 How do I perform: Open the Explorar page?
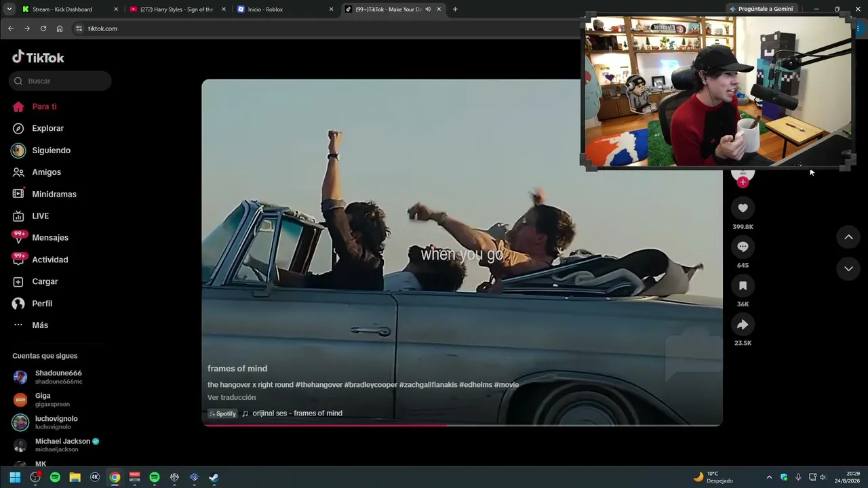coord(47,128)
